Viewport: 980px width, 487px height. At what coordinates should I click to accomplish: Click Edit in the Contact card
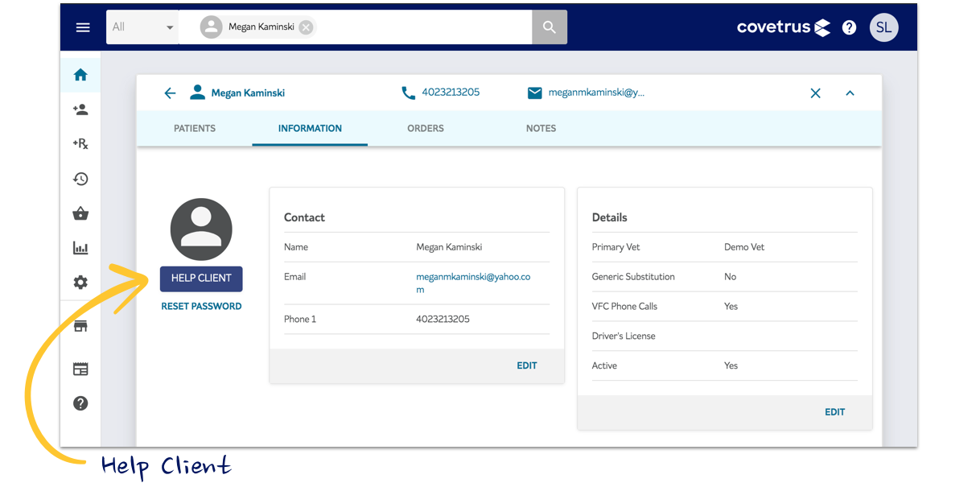pos(527,365)
